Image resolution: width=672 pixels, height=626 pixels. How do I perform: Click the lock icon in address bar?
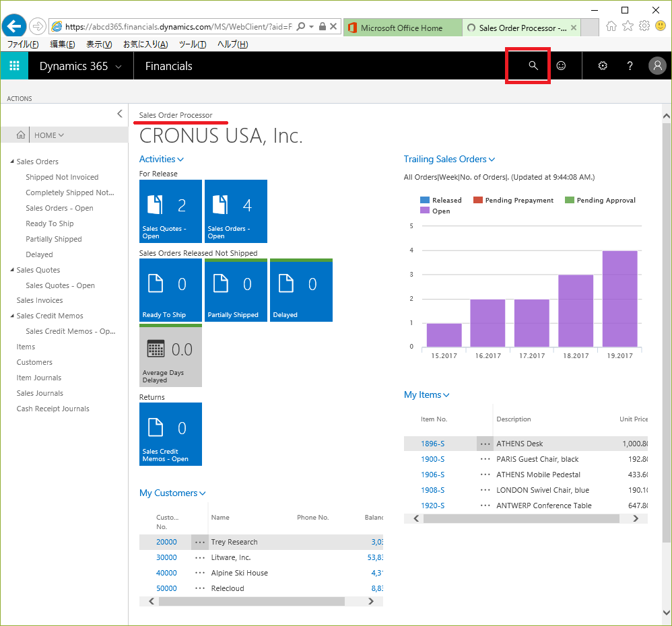pyautogui.click(x=323, y=26)
